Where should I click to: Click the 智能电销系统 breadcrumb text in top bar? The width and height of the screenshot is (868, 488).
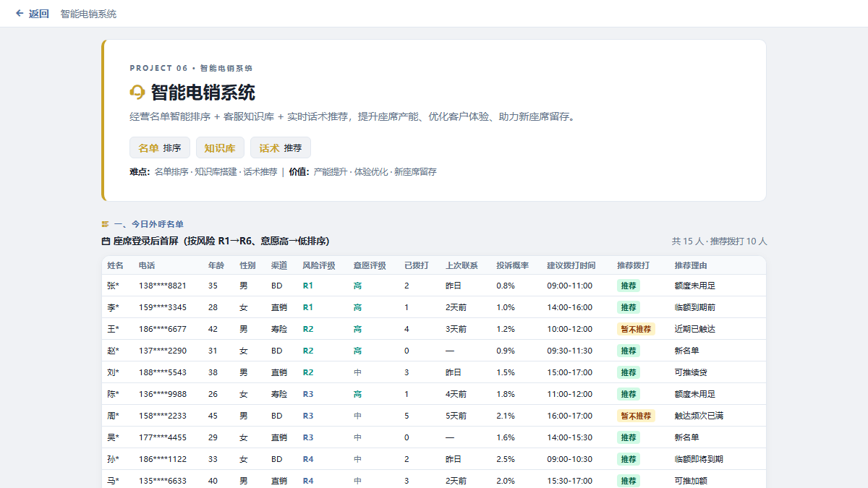88,14
